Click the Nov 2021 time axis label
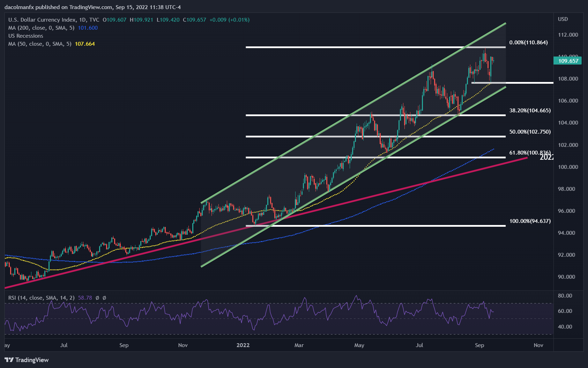The height and width of the screenshot is (368, 588). click(x=183, y=345)
